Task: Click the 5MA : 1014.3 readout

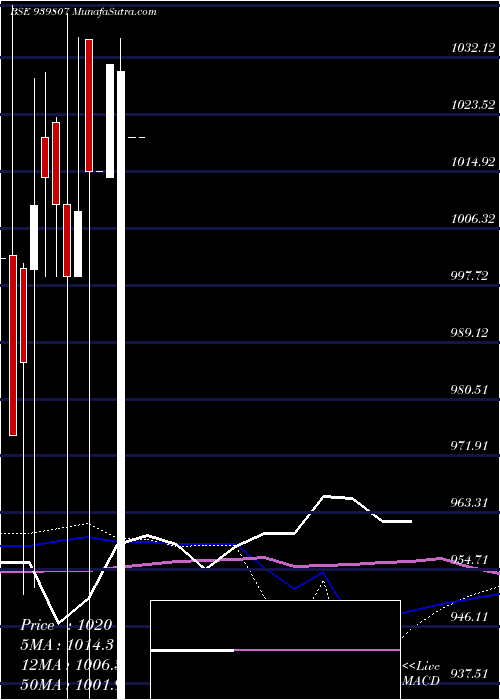Action: (69, 645)
